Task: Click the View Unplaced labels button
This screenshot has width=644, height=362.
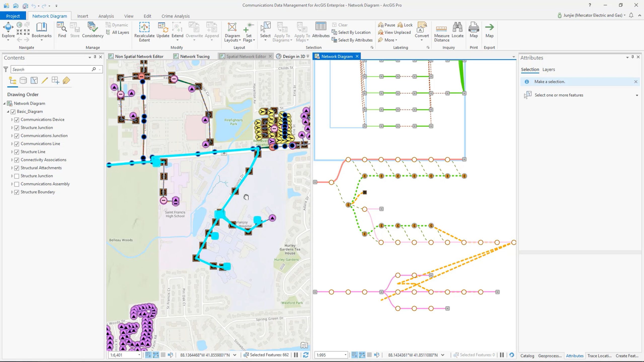Action: click(394, 32)
